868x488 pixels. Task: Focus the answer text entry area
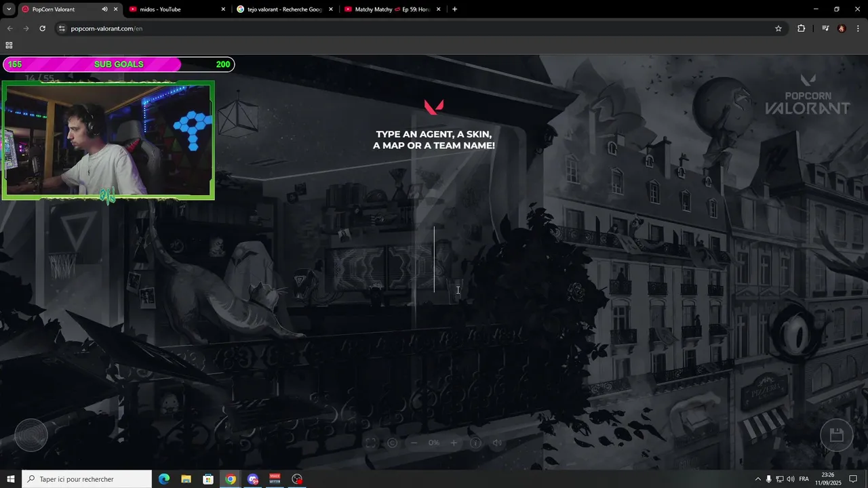(x=434, y=259)
